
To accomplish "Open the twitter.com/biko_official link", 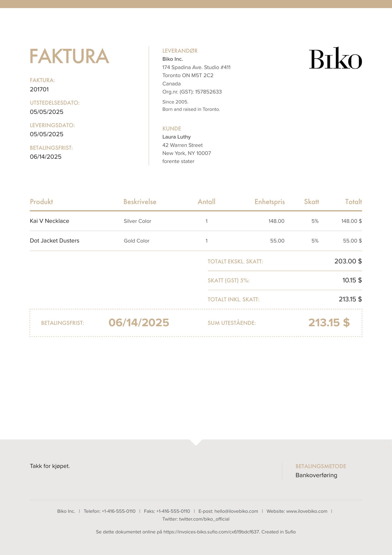I will 204,519.
